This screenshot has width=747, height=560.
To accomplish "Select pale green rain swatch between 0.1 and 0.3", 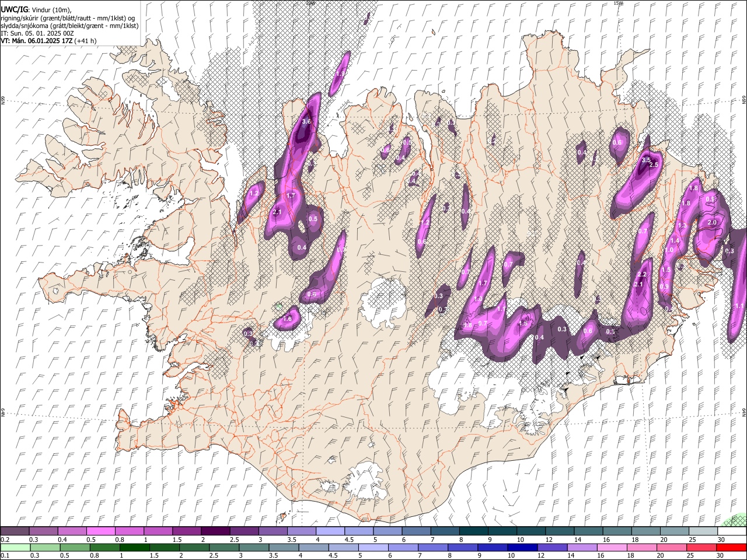I will coord(15,547).
